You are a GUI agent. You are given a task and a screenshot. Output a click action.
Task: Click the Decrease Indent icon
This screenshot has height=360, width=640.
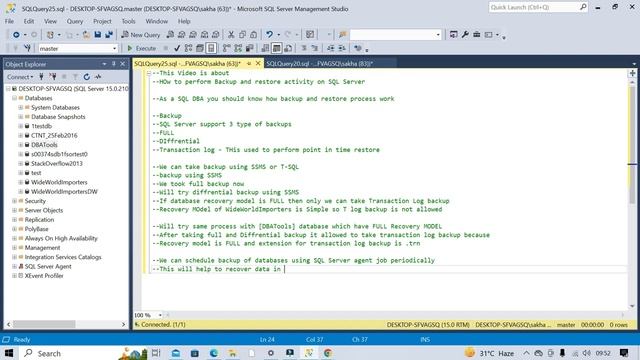click(331, 48)
